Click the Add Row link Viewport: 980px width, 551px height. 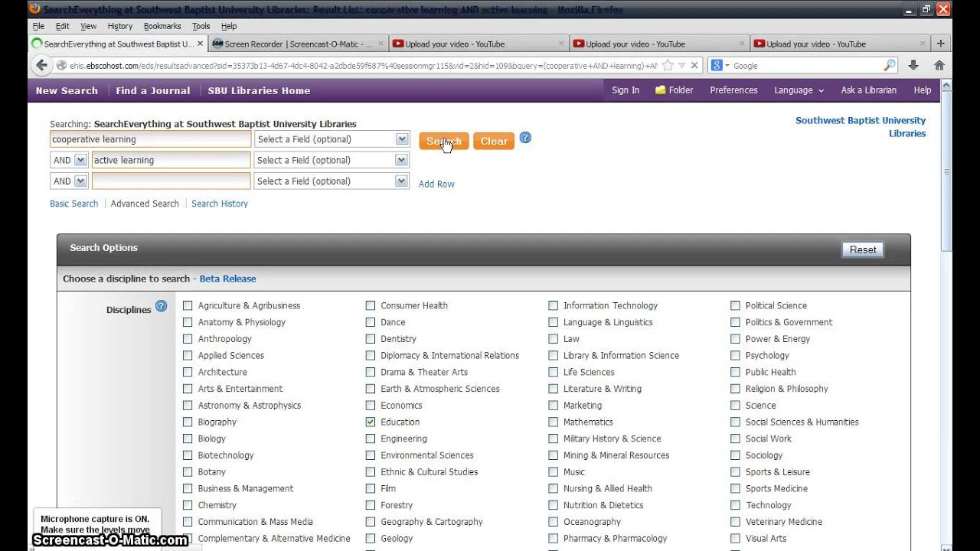(436, 184)
